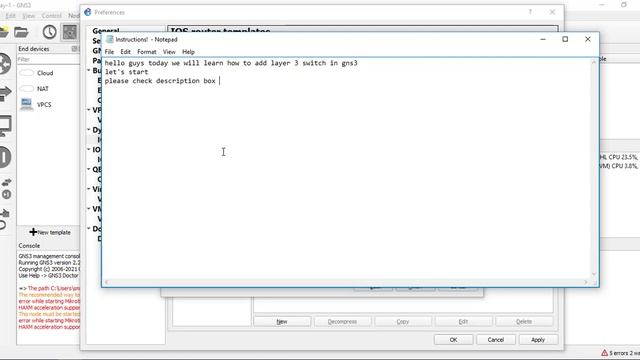Click 'please check description box' line in Notepad
This screenshot has height=360, width=640.
point(160,81)
